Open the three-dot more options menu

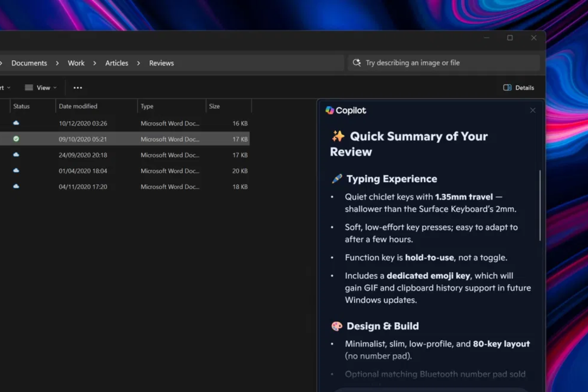point(78,88)
